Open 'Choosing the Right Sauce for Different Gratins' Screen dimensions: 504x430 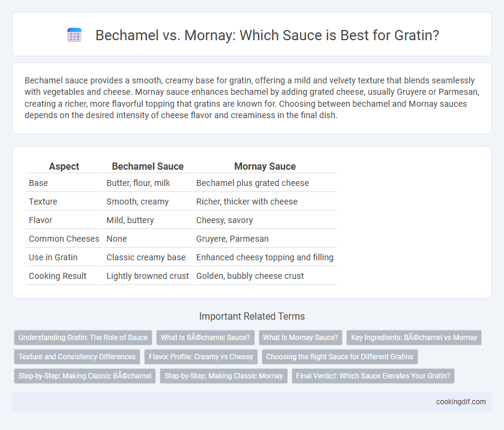point(340,357)
